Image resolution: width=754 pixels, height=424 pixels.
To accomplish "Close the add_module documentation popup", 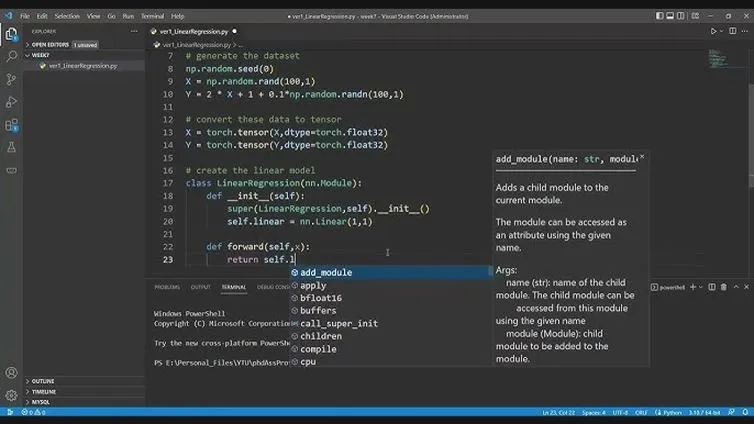I will 642,157.
